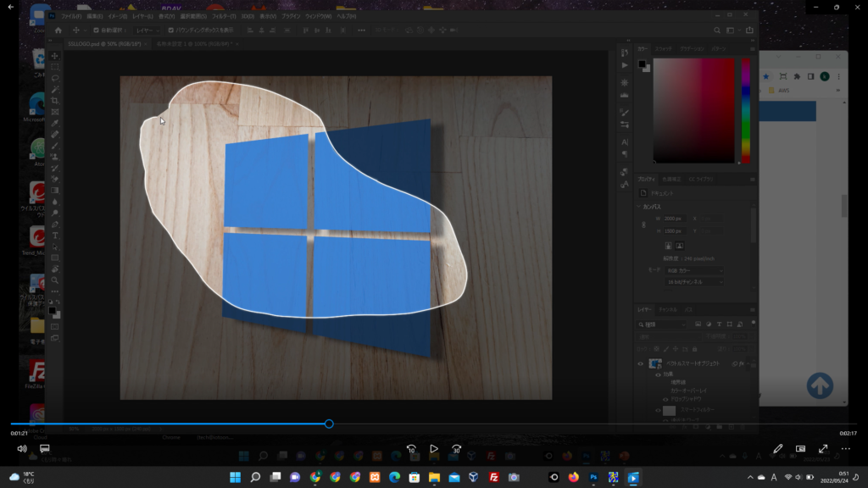Go back with the top-left arrow
This screenshot has width=868, height=488.
(x=10, y=7)
